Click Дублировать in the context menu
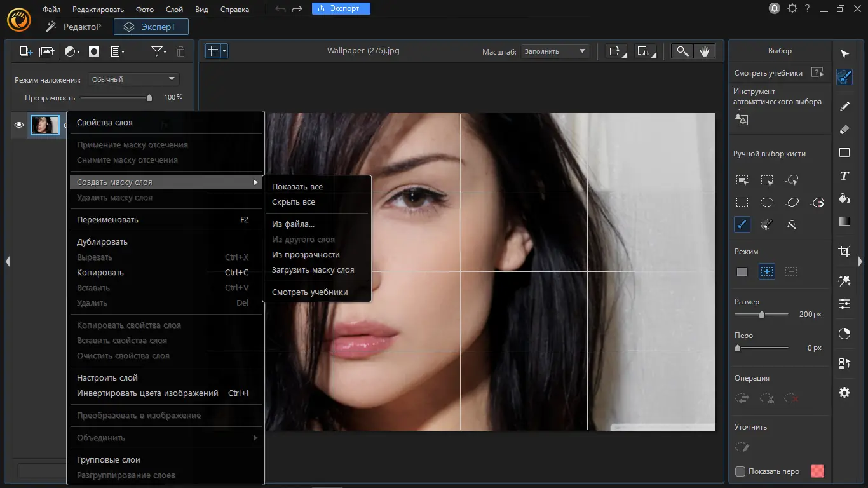This screenshot has height=488, width=868. [x=102, y=242]
